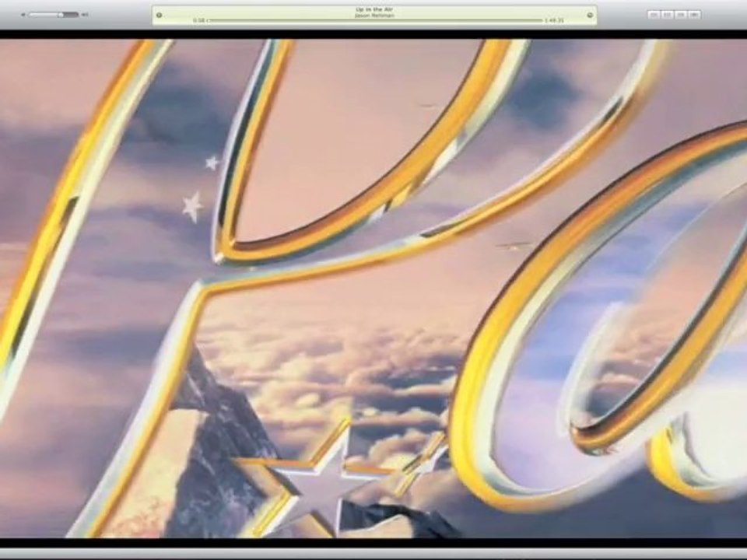Image resolution: width=747 pixels, height=560 pixels.
Task: Select the fourth (Cover Flow) view button
Action: (x=694, y=15)
